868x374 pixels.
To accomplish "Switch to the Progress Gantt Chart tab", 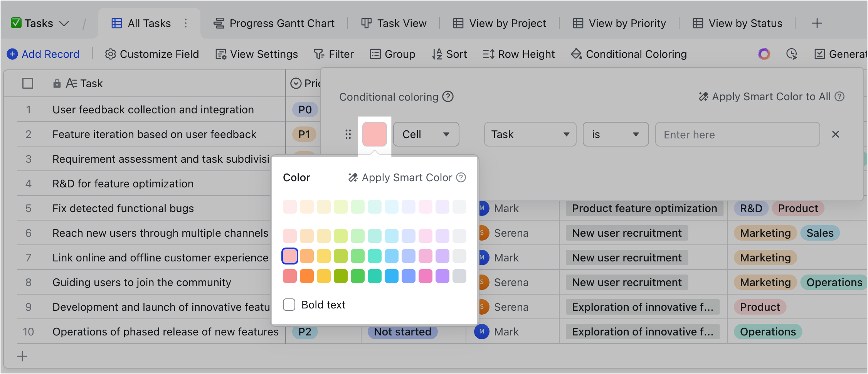I will [274, 23].
